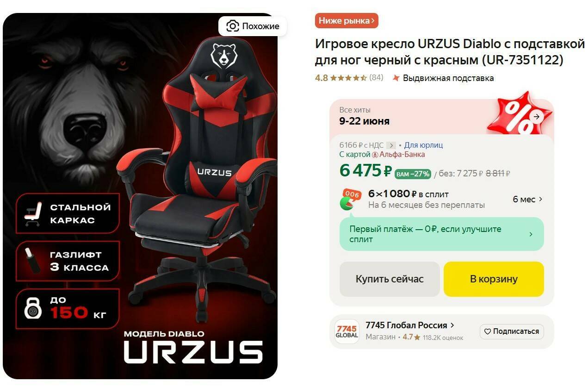Expand the price with НДС chevron
Viewport: 588px width, 388px height.
391,145
